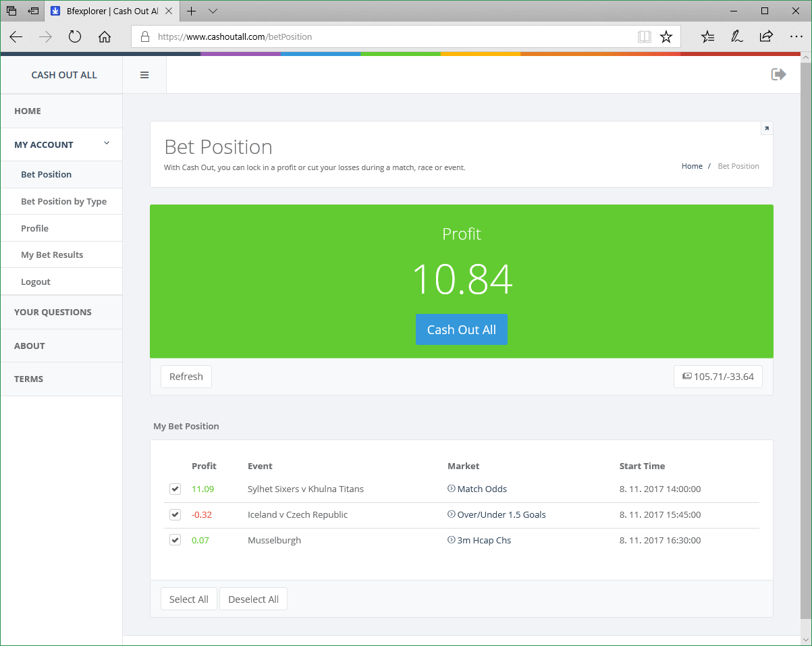Click the share page icon

(766, 37)
